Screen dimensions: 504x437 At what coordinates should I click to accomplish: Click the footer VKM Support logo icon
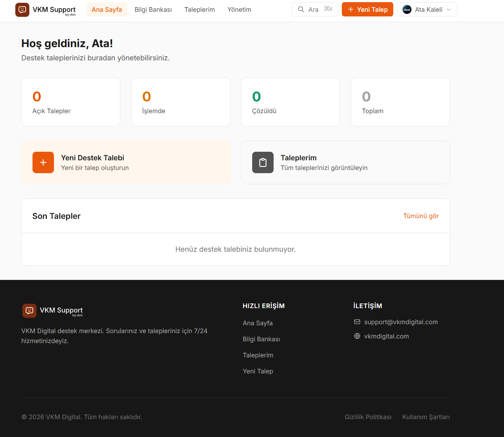[x=29, y=311]
